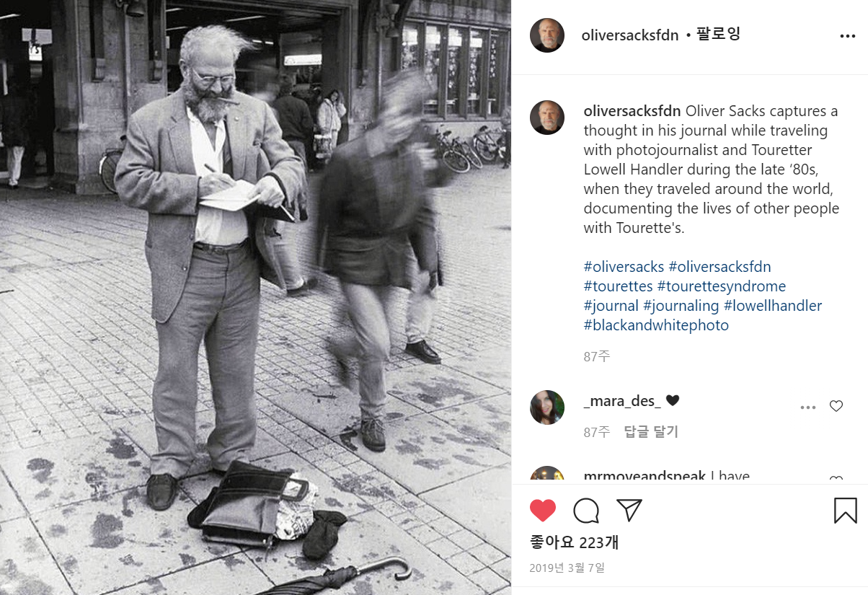Open the oliversacksfdn username in header
The image size is (868, 595).
click(630, 35)
